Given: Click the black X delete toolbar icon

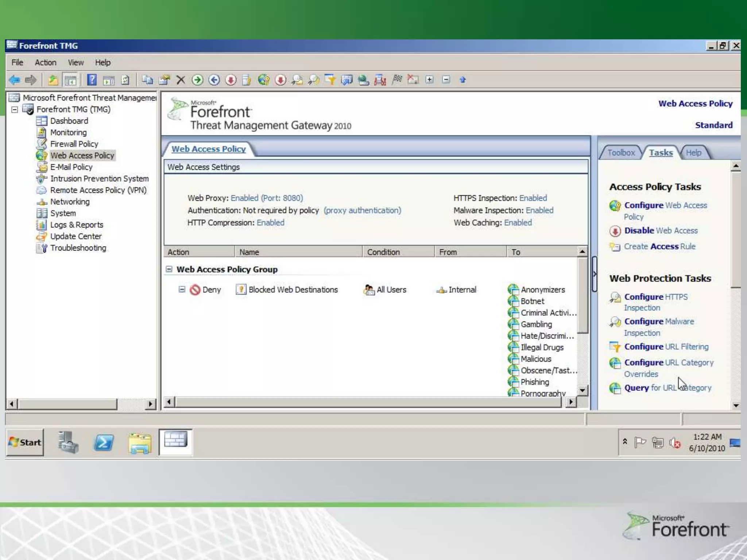Looking at the screenshot, I should pos(181,80).
